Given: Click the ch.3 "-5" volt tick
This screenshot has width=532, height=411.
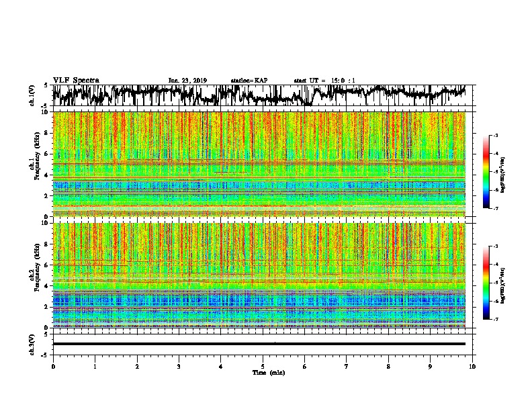Looking at the screenshot, I should (x=45, y=355).
